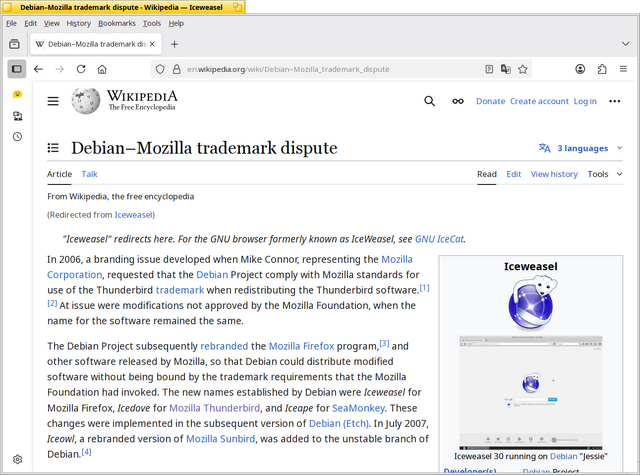Screen dimensions: 640x475
Task: Open the Iceweasel polar bear logo image
Action: click(x=531, y=302)
